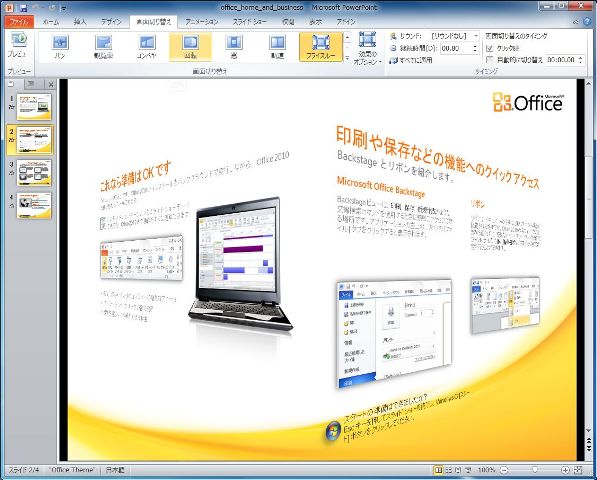
Task: Open PowerPoint Help question mark
Action: 587,22
